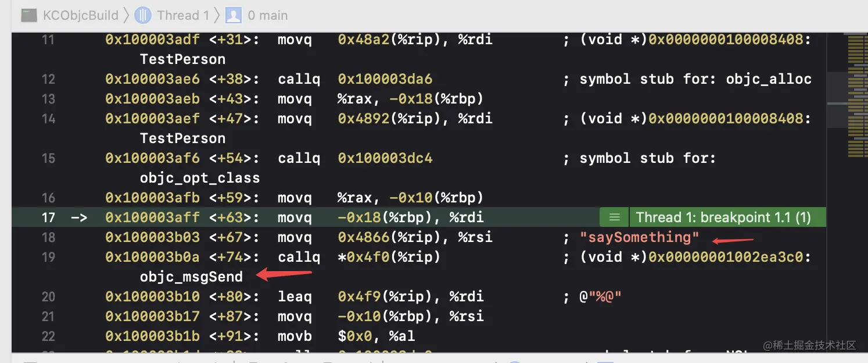
Task: Click operand *0x4f0(%rip) on line 19
Action: (389, 257)
